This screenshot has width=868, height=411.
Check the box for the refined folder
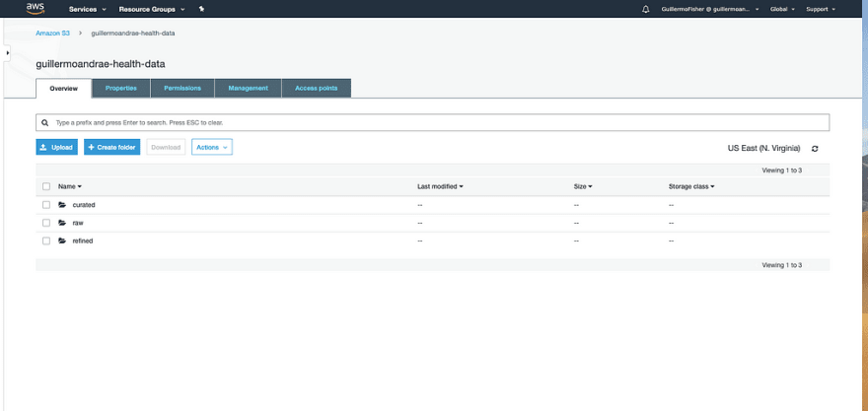[46, 240]
